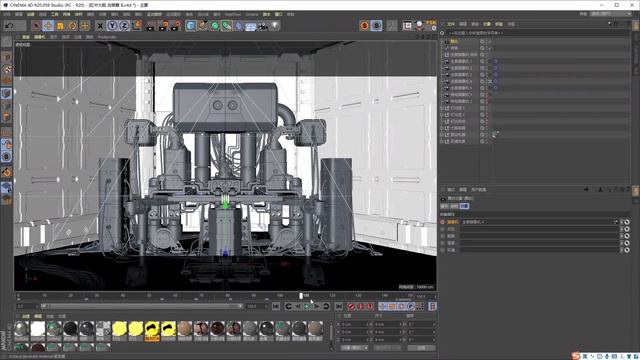Image resolution: width=640 pixels, height=360 pixels.
Task: Click the Undo arrow in the top toolbar
Action: coord(9,26)
